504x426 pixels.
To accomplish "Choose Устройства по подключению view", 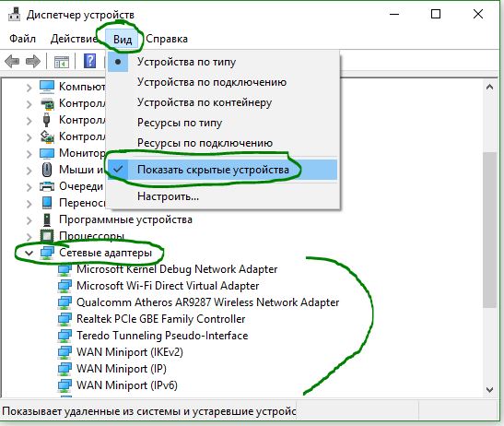I will coord(222,82).
